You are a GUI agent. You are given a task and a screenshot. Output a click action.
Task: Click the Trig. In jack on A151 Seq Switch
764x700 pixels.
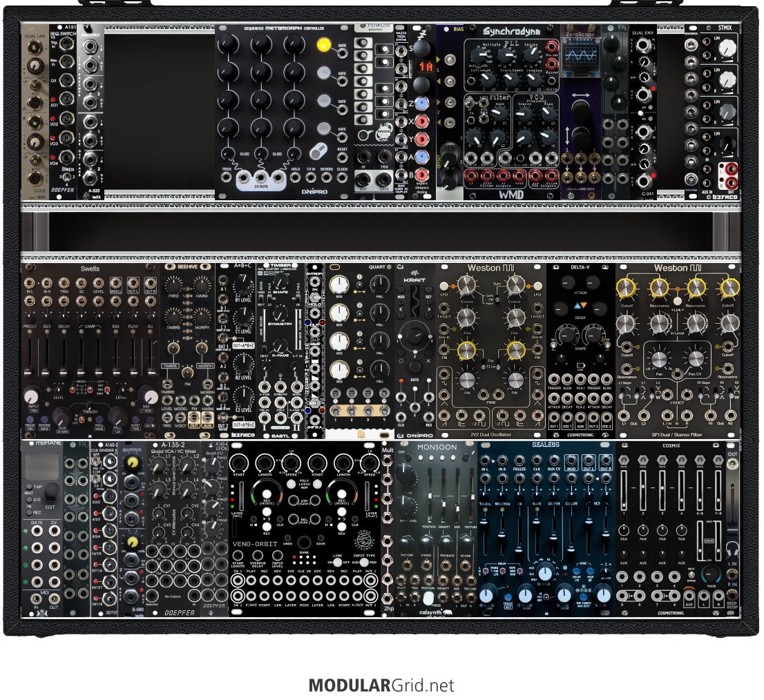pos(67,43)
